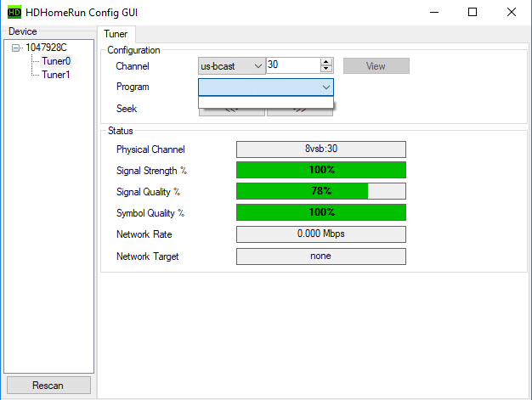Viewport: 532px width, 400px height.
Task: Click the Signal Quality 78% bar
Action: coord(321,191)
